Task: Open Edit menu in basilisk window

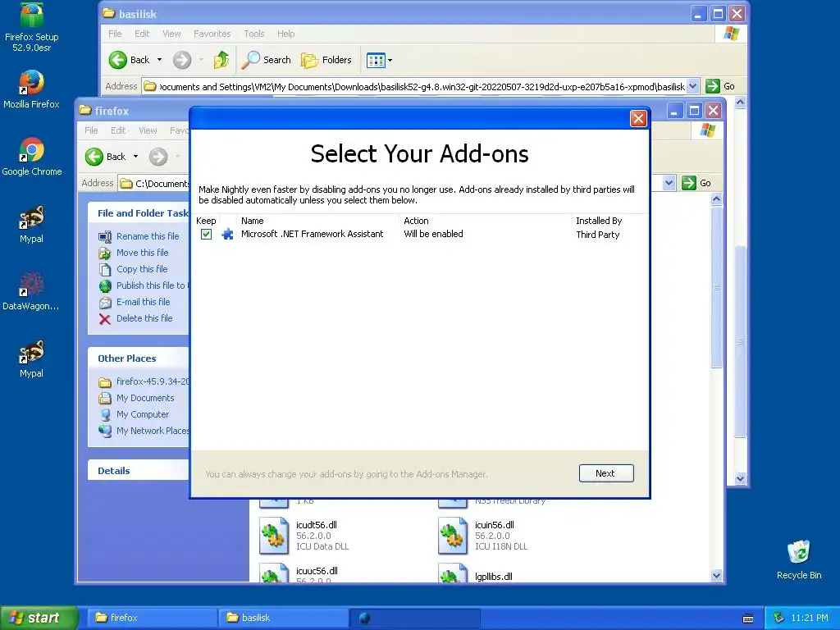Action: (x=142, y=34)
